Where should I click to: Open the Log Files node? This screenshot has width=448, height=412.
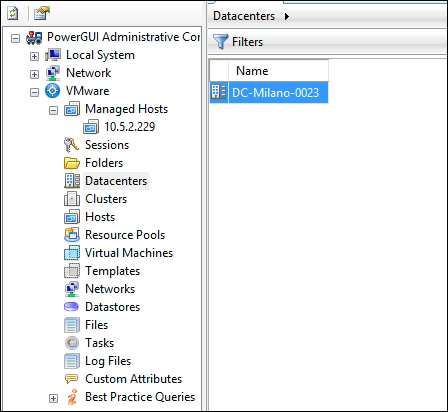108,361
